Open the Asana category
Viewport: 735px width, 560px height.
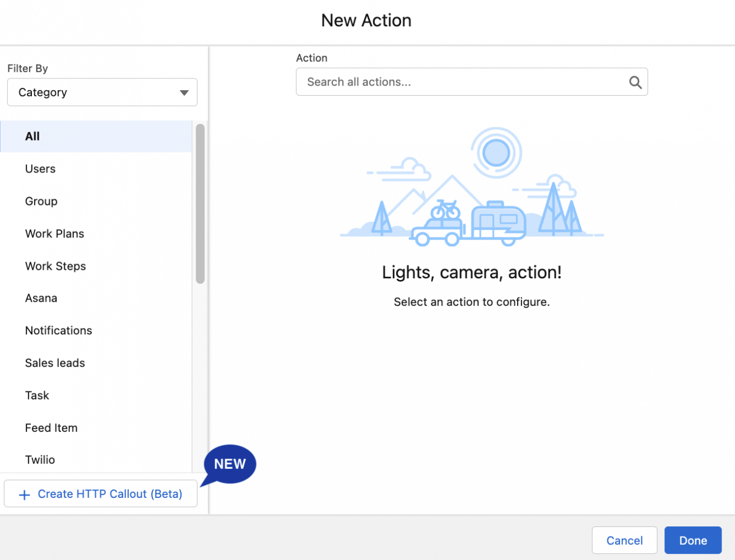tap(96, 298)
